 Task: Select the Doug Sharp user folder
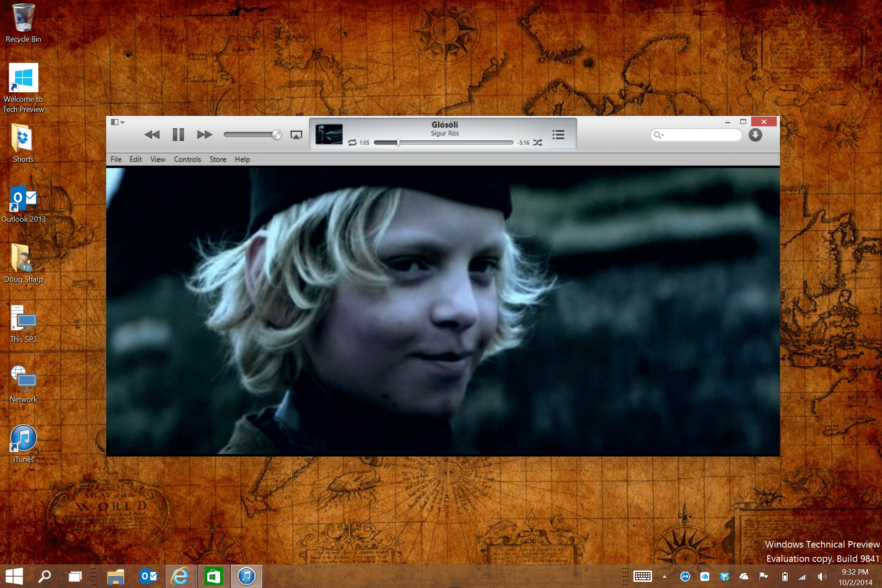click(23, 263)
